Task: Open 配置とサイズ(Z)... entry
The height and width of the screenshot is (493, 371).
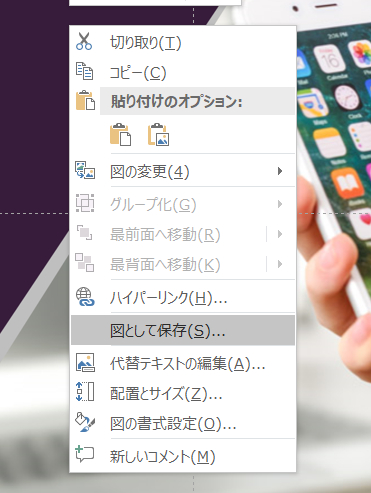Action: (183, 393)
